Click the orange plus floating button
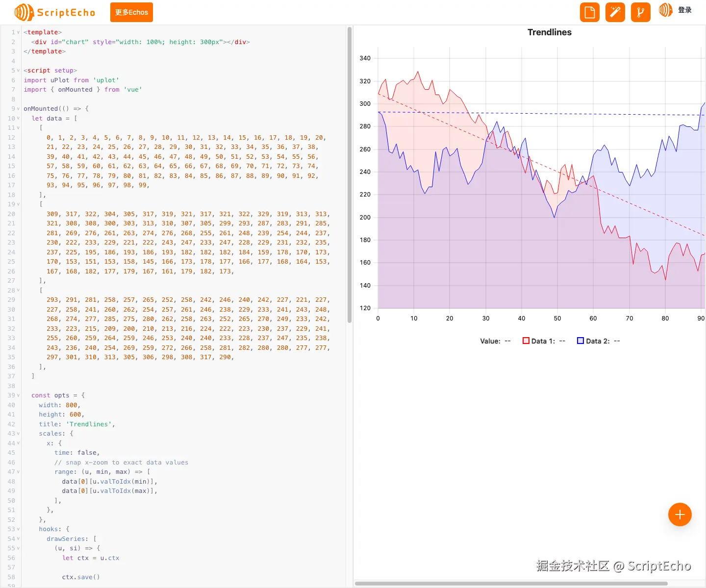Viewport: 706px width, 588px height. (680, 514)
